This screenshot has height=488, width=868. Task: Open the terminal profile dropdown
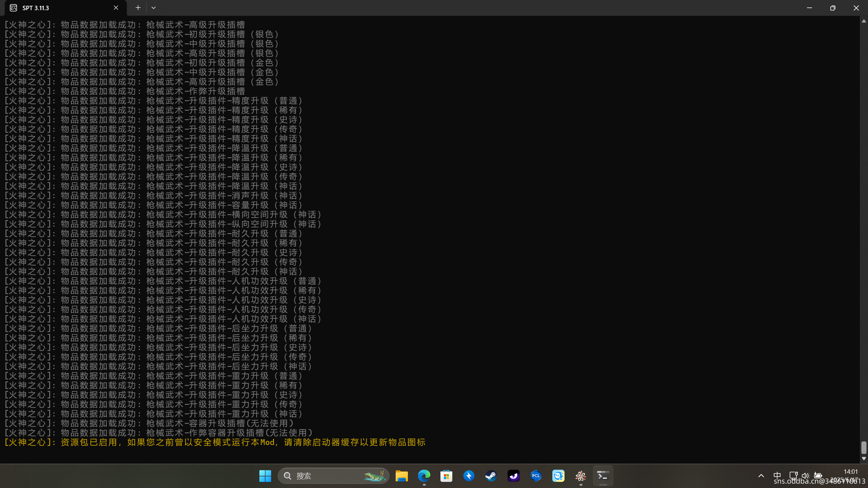154,8
